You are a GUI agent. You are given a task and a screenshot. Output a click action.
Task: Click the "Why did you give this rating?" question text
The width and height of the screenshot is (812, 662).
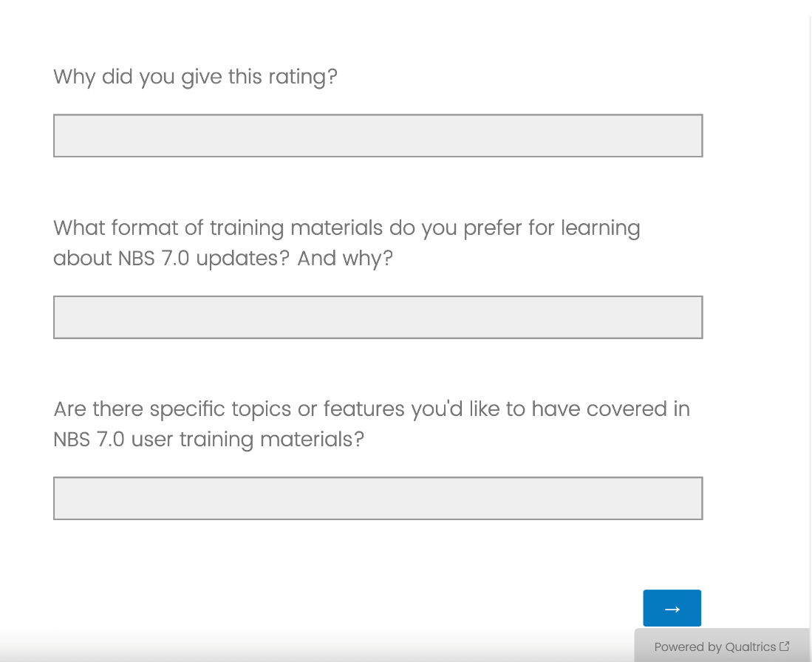195,77
